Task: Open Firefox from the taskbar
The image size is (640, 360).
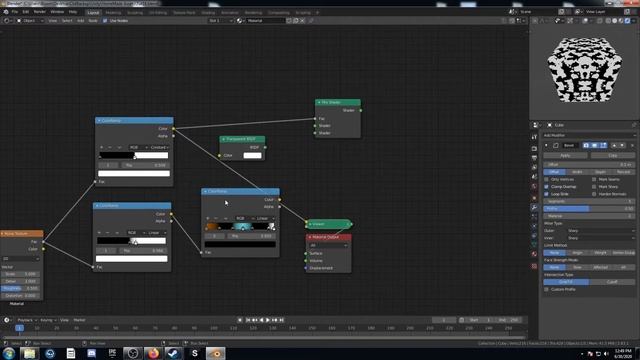Action: 153,353
